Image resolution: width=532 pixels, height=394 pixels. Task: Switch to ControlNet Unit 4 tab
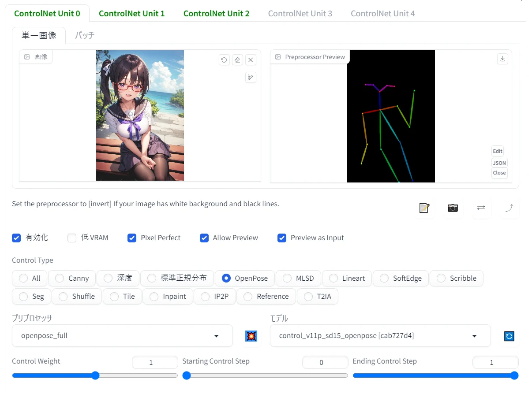pos(383,13)
